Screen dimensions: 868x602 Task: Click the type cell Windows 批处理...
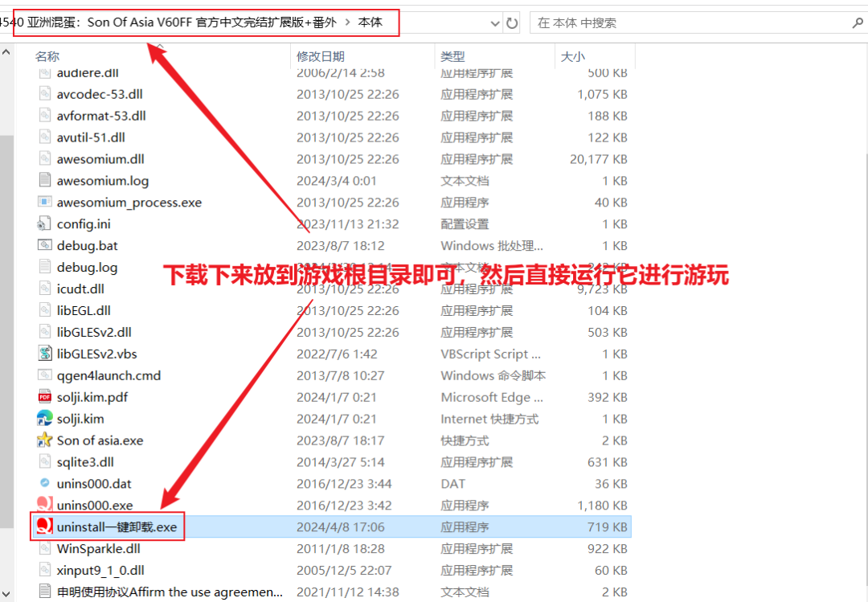tap(492, 246)
